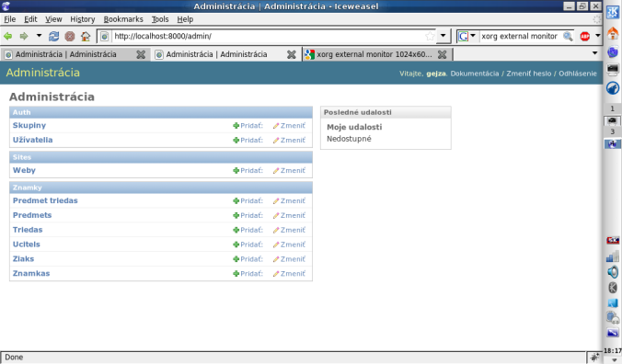Open the list-all-tabs dropdown arrow
This screenshot has width=622, height=364.
[594, 53]
